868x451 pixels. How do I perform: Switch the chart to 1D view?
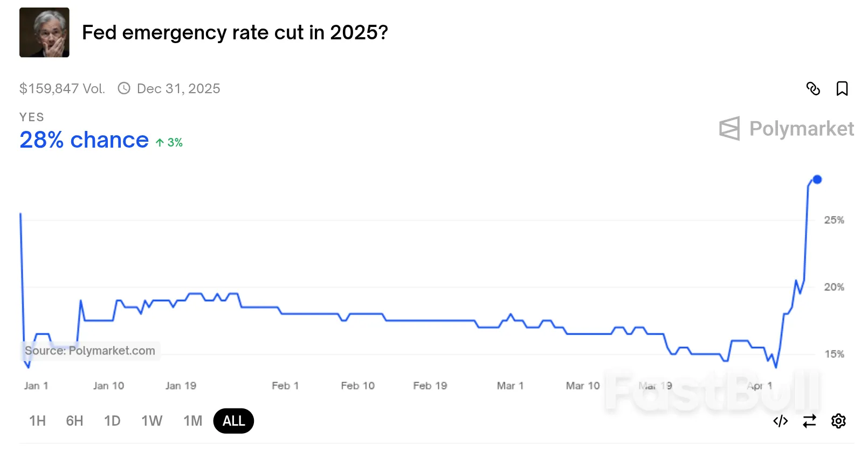point(112,421)
